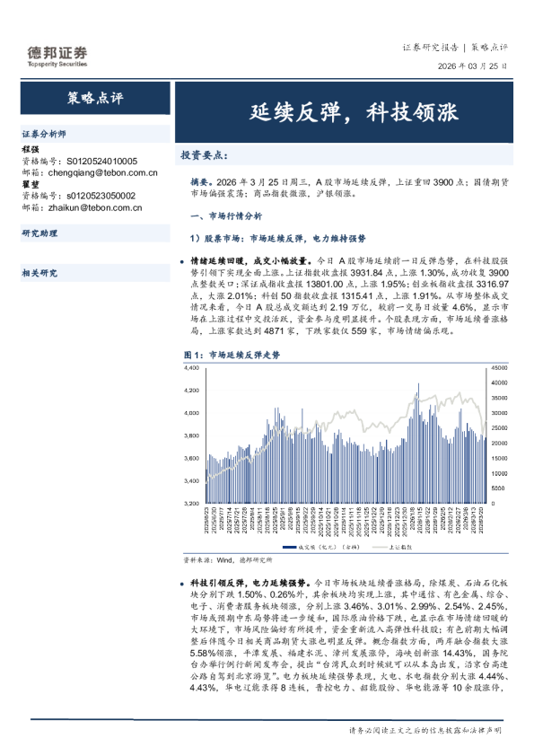Image resolution: width=534 pixels, height=756 pixels.
Task: Click the left axis label 3,800
Action: click(191, 435)
